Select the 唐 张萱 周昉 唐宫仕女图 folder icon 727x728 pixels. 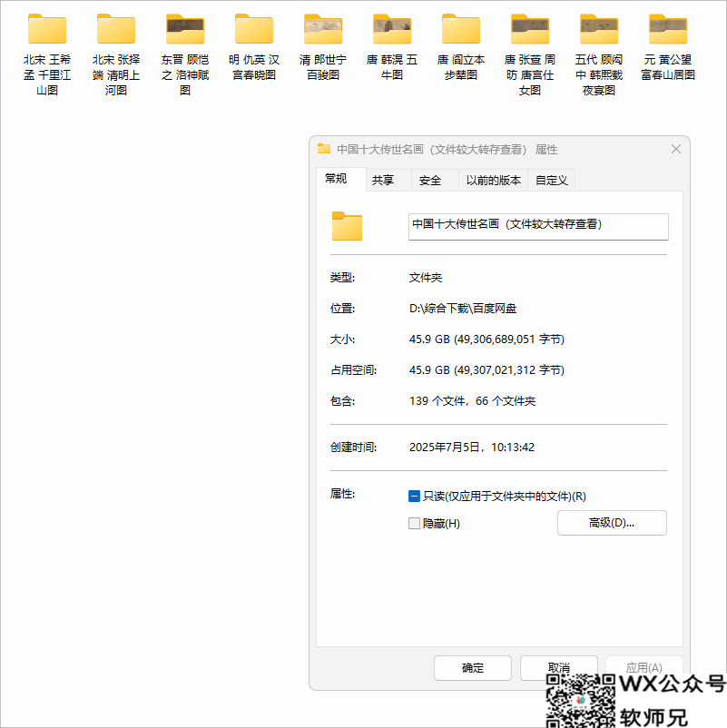coord(530,29)
